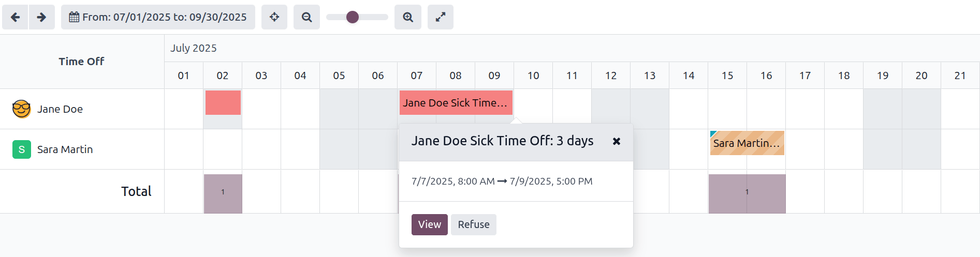Screen dimensions: 980x257
Task: Click the Total bar for July 15-16
Action: 747,193
